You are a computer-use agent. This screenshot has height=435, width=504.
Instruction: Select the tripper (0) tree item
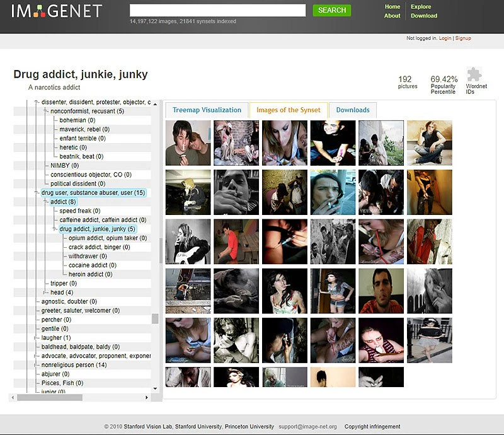pos(64,284)
